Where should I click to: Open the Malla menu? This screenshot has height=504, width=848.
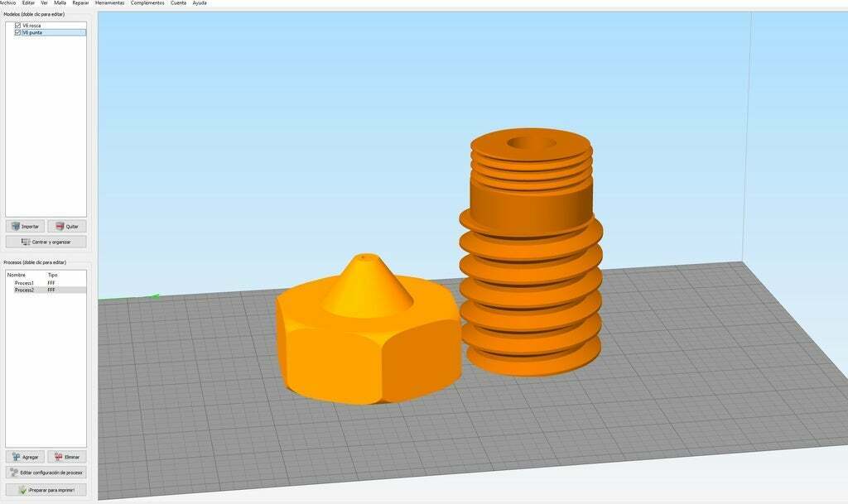point(60,3)
